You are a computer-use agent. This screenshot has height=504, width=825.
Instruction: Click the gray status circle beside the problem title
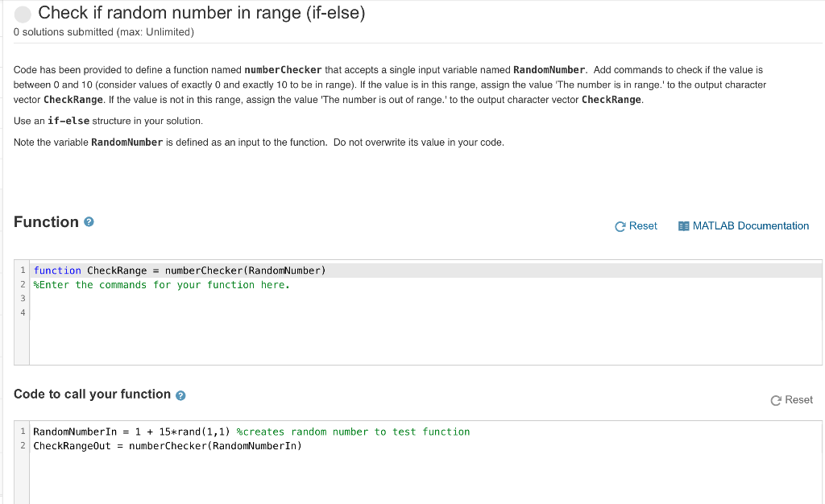(23, 14)
